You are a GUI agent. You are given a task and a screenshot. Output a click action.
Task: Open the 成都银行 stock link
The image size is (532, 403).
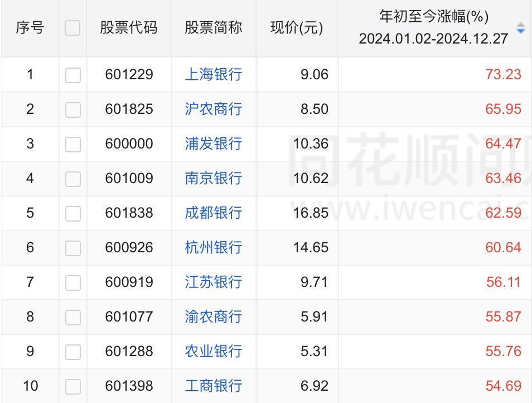click(214, 213)
